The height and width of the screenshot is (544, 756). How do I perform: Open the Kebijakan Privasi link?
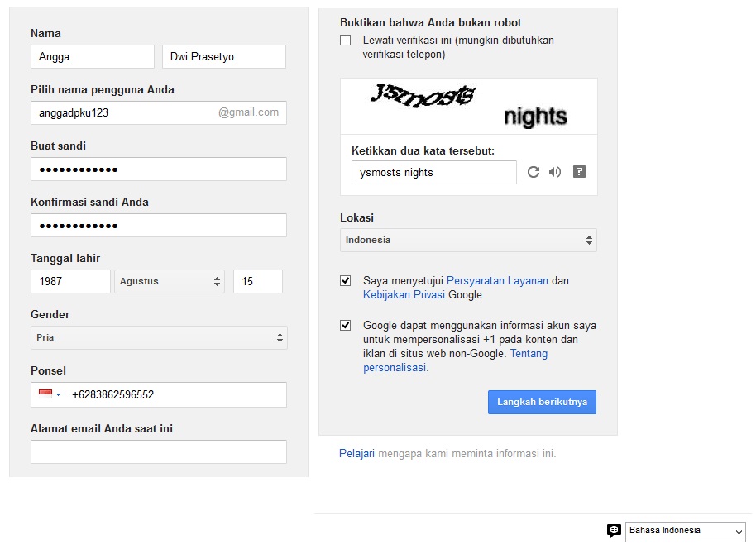[404, 295]
